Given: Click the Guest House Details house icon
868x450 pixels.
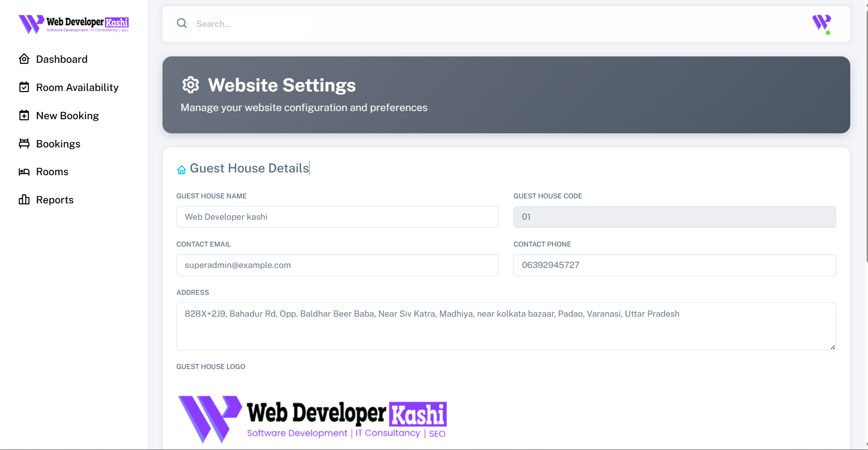Looking at the screenshot, I should click(x=182, y=170).
